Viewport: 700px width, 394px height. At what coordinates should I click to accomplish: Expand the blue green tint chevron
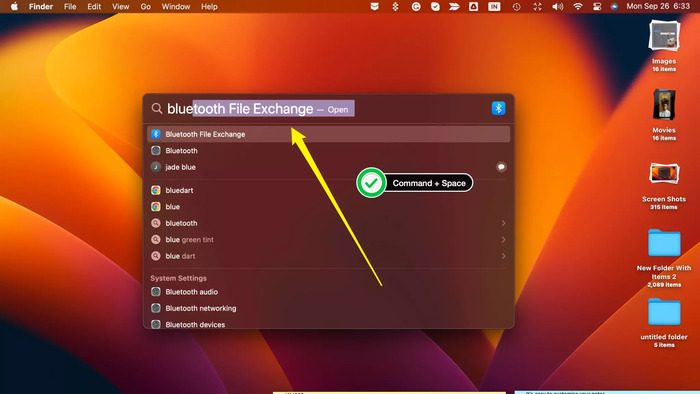[x=503, y=240]
